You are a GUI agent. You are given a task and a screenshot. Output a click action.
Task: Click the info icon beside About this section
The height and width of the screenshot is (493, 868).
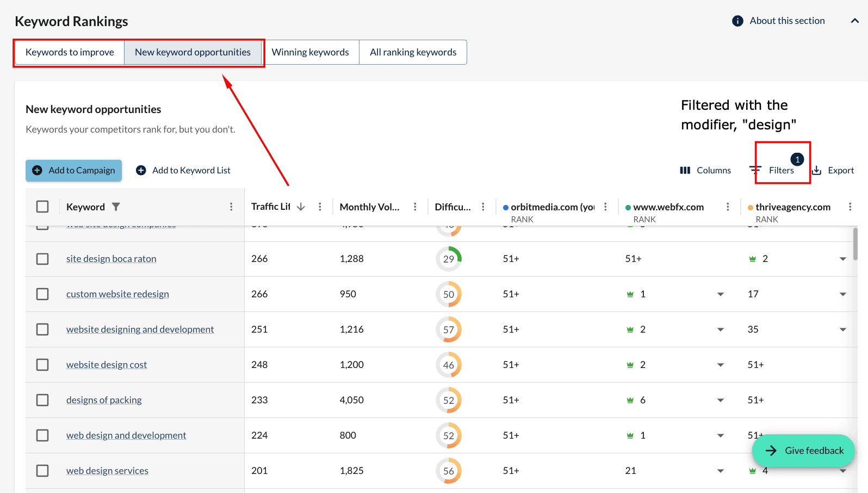click(737, 21)
